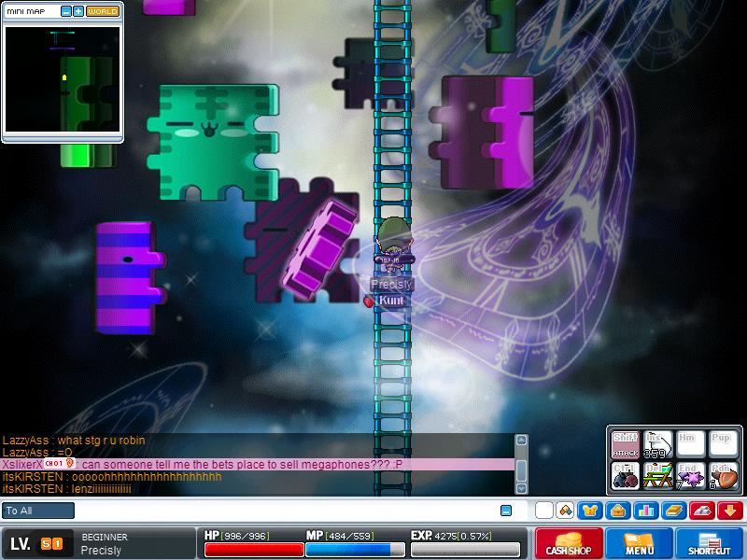Click the EXP value 4275[0.57%]
The height and width of the screenshot is (560, 747).
[x=462, y=536]
